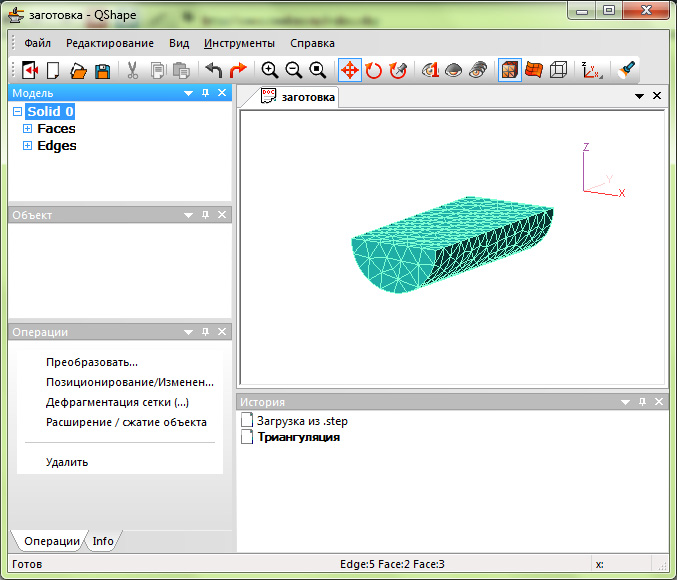Image resolution: width=677 pixels, height=580 pixels.
Task: Zoom in with the plus magnifier
Action: click(270, 70)
